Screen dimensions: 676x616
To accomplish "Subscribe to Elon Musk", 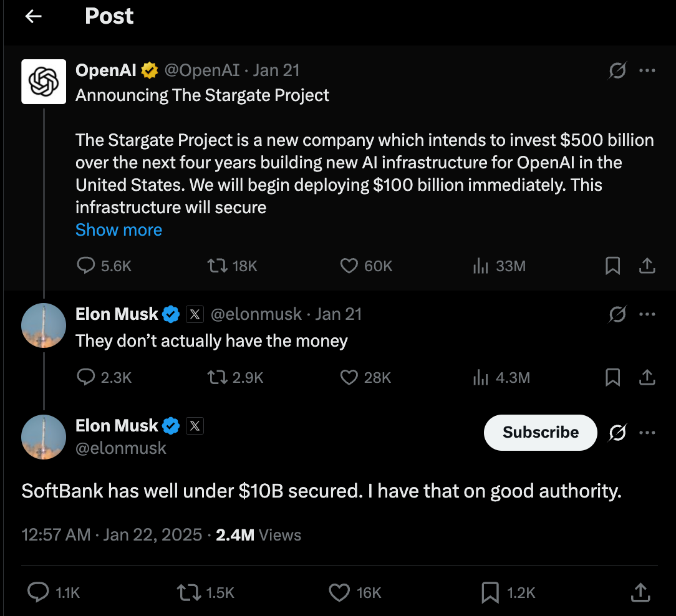I will pos(541,432).
